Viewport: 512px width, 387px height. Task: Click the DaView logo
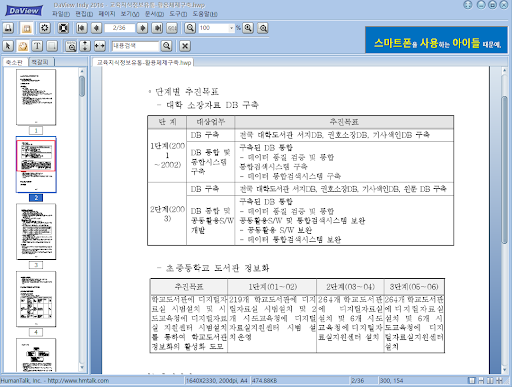[x=24, y=11]
